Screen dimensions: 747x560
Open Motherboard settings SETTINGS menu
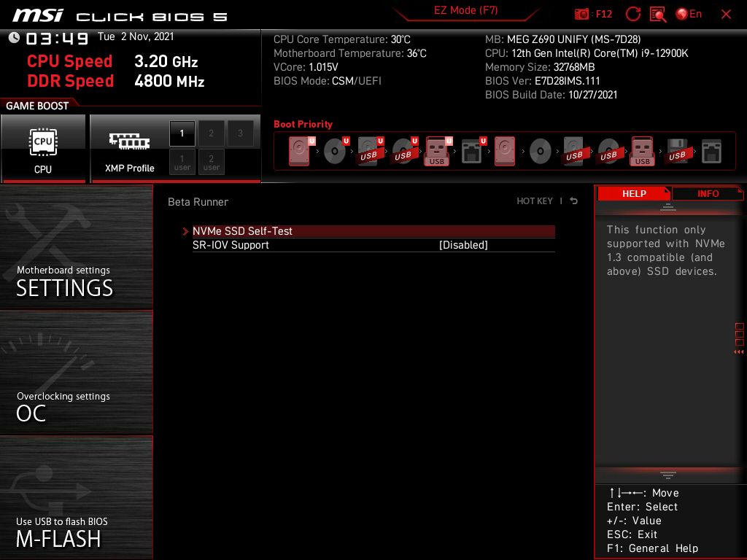[x=76, y=247]
